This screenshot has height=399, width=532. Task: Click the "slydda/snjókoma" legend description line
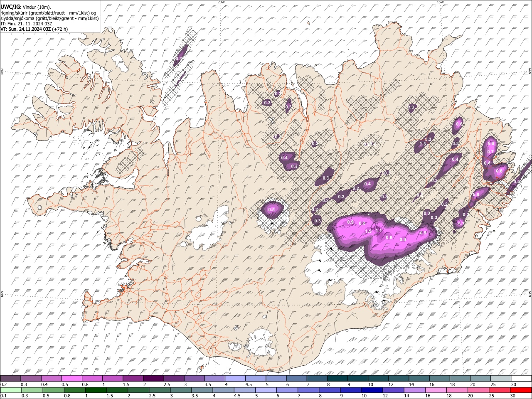[49, 18]
